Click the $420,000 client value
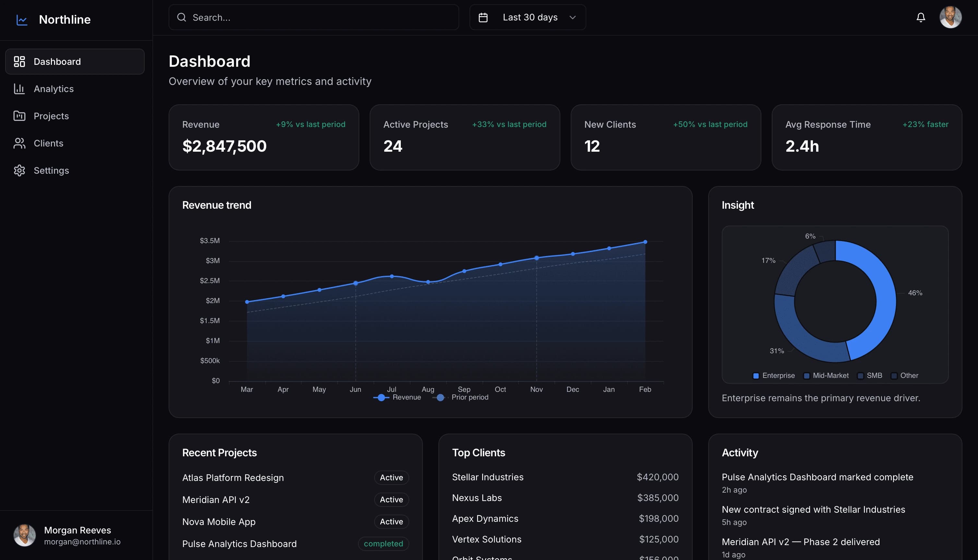 point(658,477)
